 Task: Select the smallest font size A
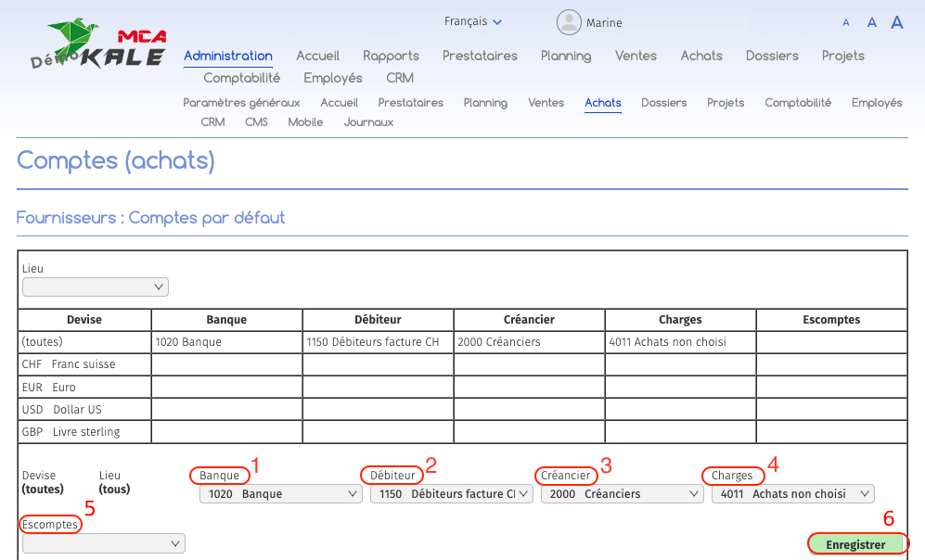click(846, 23)
